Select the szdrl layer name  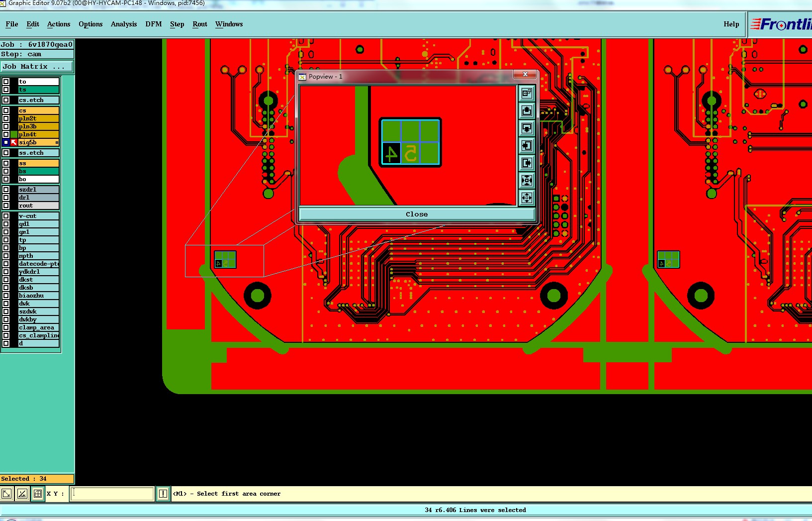click(x=39, y=190)
